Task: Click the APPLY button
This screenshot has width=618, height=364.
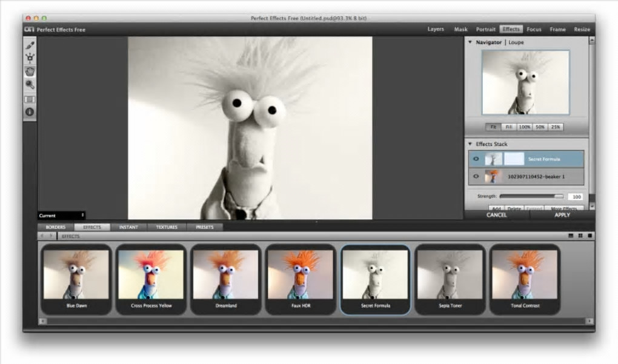Action: point(562,215)
